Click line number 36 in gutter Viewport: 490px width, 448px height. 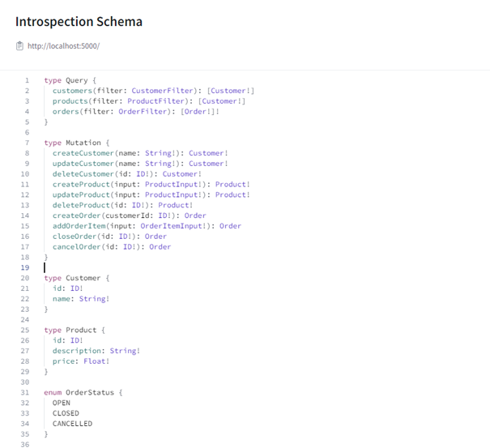click(x=25, y=445)
